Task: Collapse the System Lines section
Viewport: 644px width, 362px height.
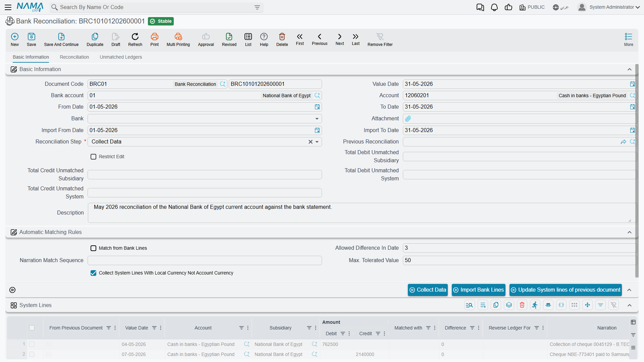Action: click(630, 305)
